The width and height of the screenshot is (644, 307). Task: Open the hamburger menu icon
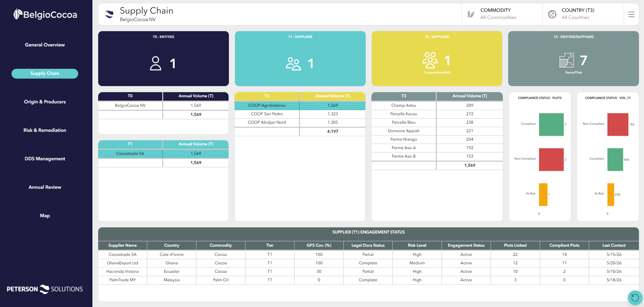(x=631, y=14)
